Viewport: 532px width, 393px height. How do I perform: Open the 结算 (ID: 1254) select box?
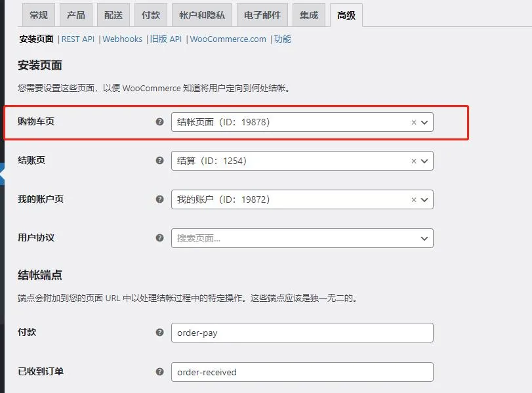point(302,161)
